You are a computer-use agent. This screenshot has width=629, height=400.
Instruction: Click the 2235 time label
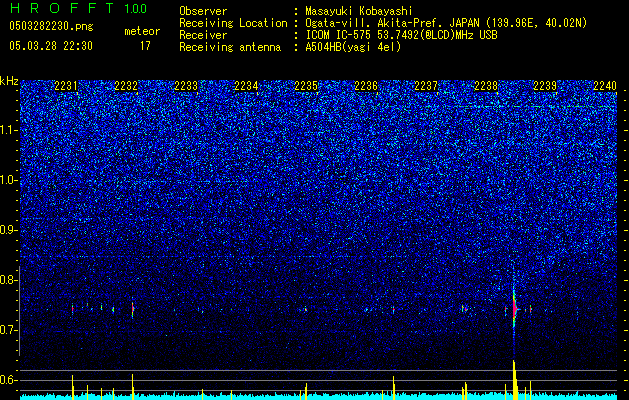306,86
